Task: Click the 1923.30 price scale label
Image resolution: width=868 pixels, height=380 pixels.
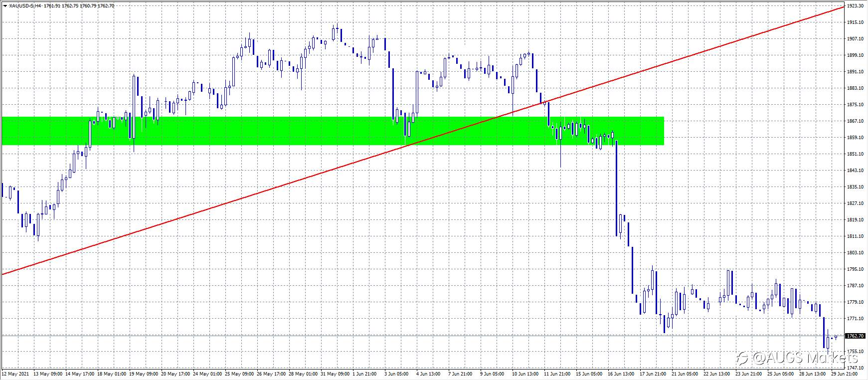Action: (856, 6)
